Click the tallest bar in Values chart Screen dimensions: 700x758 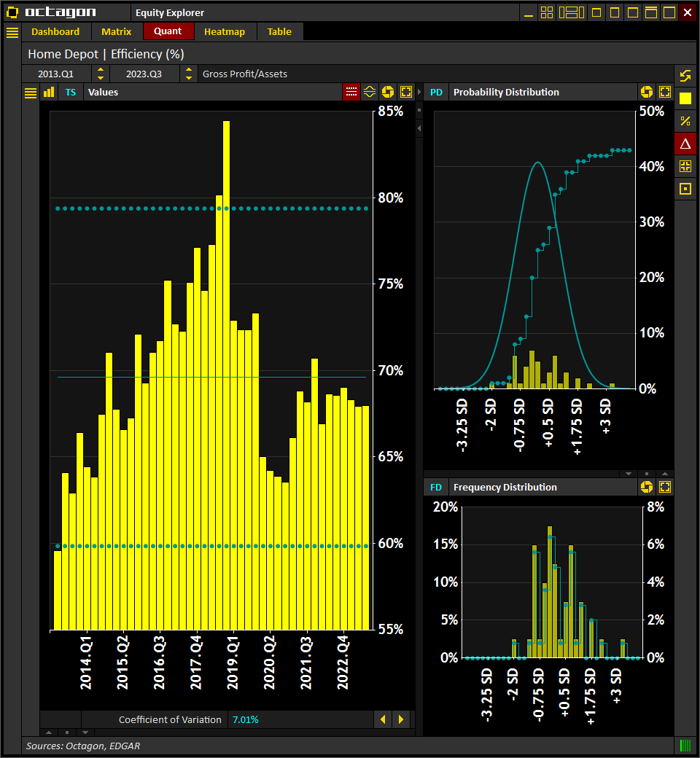point(226,375)
